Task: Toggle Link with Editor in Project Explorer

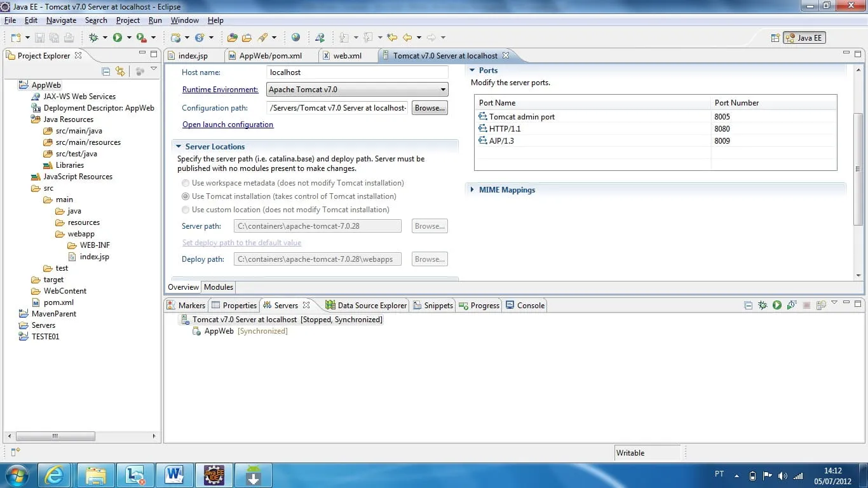Action: [x=120, y=71]
